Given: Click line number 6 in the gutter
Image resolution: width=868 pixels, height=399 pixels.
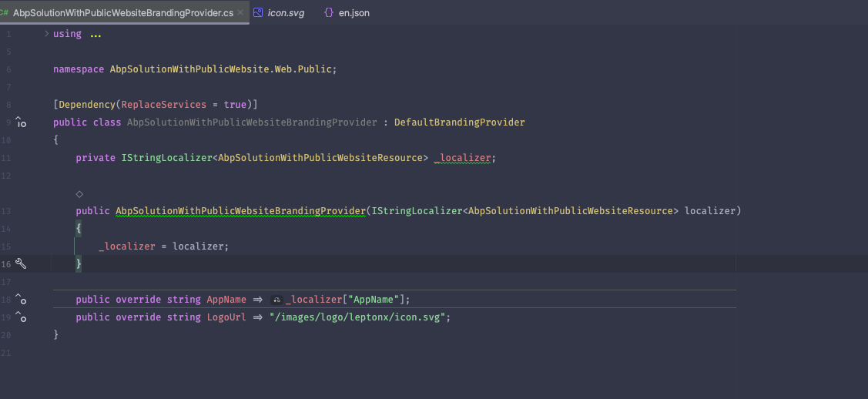Looking at the screenshot, I should (x=8, y=69).
